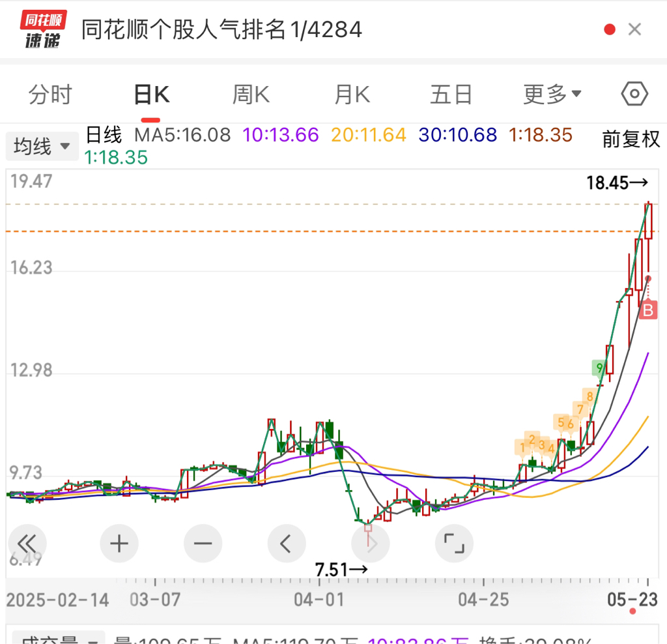Image resolution: width=667 pixels, height=644 pixels.
Task: Close the popularity ranking banner
Action: click(x=634, y=29)
